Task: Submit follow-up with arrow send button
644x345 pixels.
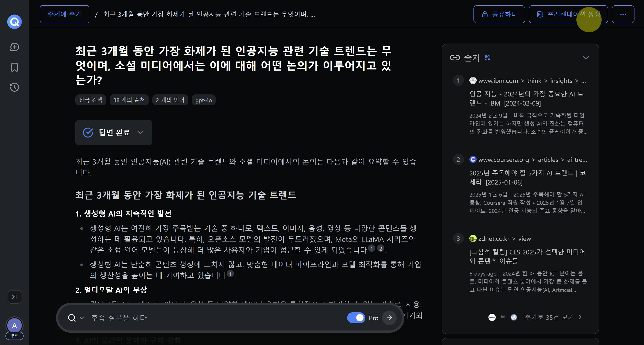Action: click(389, 318)
